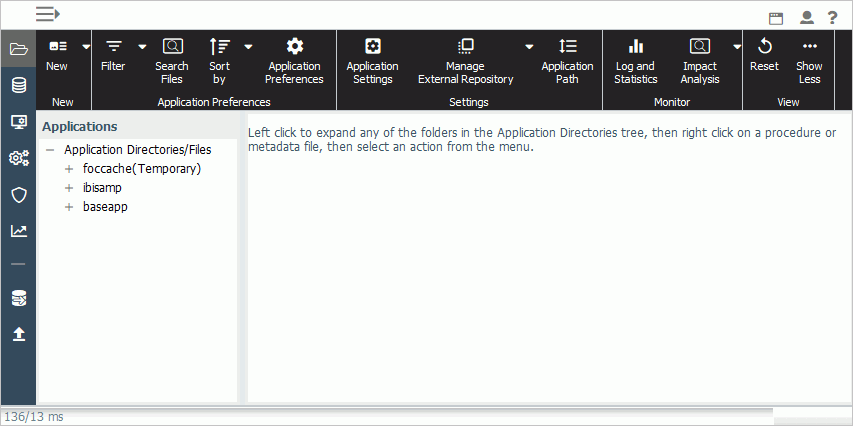Open Manage External Repository dropdown arrow
The image size is (853, 426).
coord(529,47)
